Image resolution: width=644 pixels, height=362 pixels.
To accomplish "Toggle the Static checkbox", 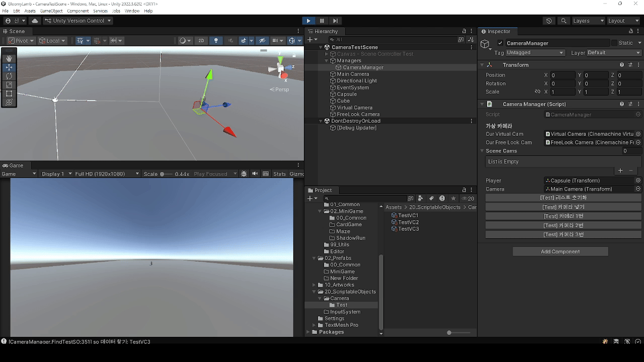I will click(614, 43).
